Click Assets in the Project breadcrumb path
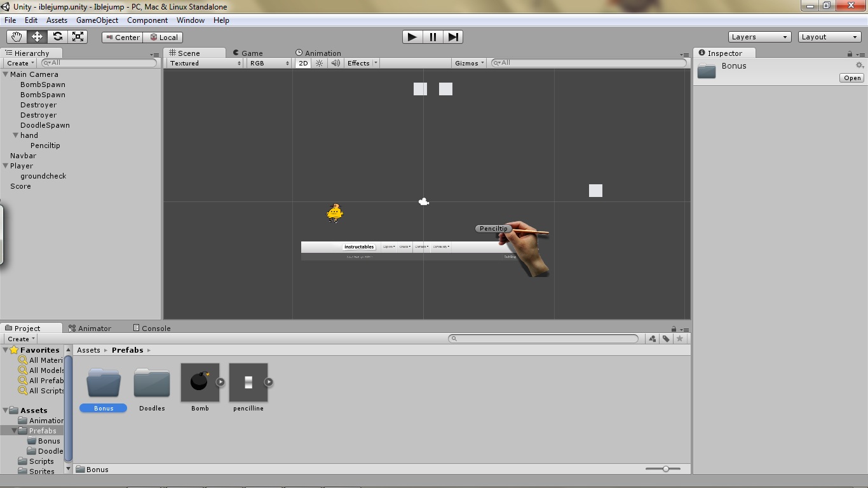This screenshot has width=868, height=488. point(88,350)
